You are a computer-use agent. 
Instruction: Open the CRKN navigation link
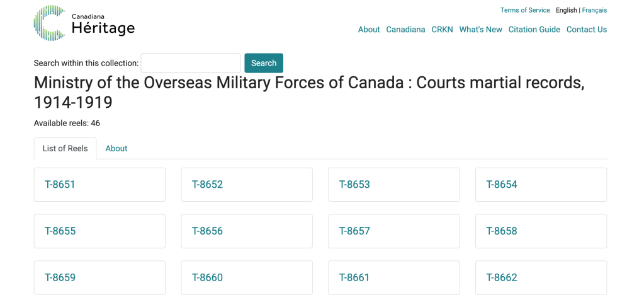(x=442, y=30)
